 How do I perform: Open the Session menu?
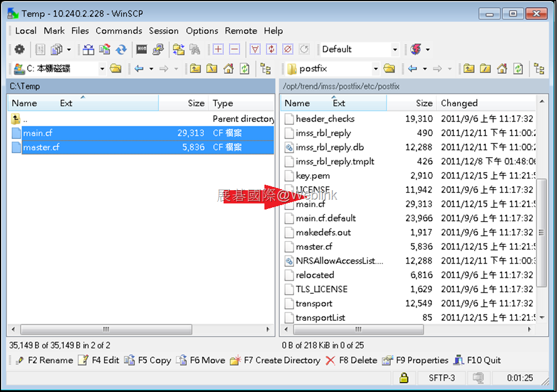[x=163, y=31]
